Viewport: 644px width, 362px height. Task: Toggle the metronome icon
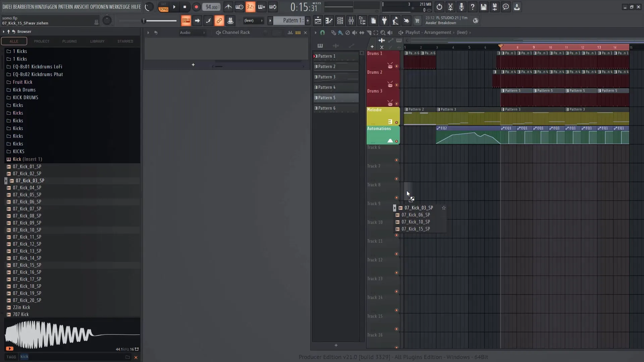click(x=228, y=7)
